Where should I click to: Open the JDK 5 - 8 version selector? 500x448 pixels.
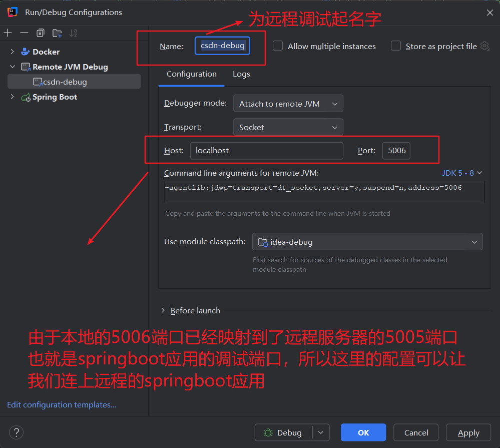(462, 173)
